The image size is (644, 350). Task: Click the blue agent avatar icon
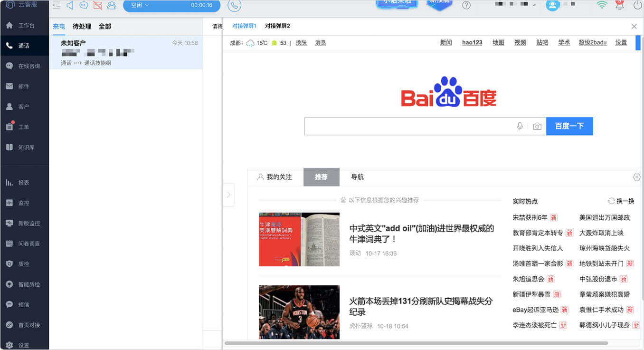(x=552, y=5)
